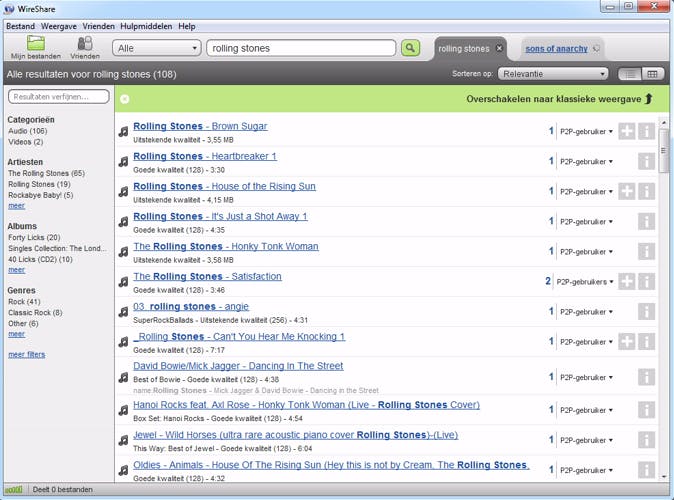Open the Weergave menu
This screenshot has height=500, width=674.
(x=58, y=26)
